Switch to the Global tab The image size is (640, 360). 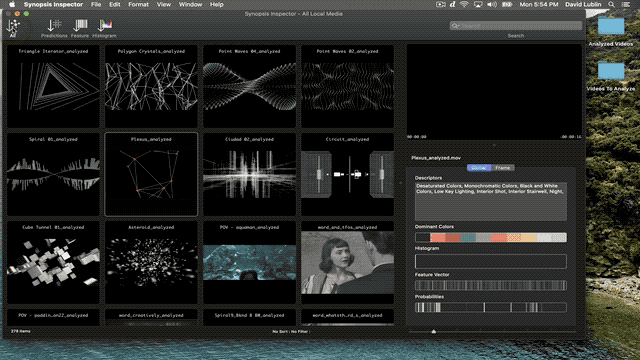[x=479, y=168]
